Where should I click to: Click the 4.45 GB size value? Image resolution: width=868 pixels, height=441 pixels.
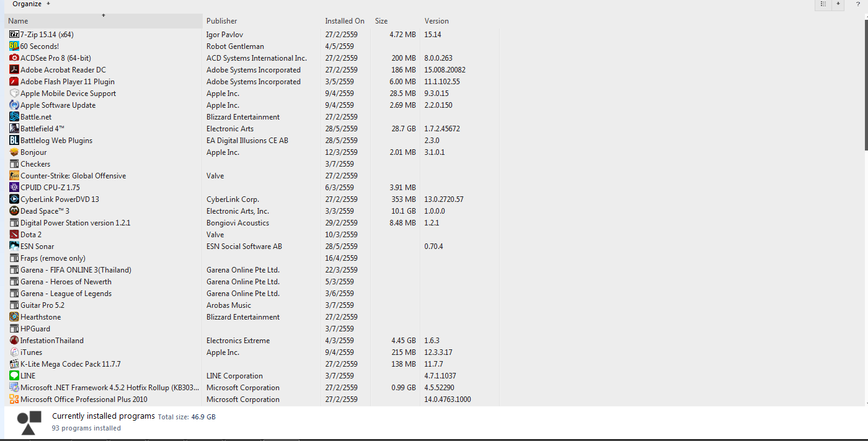click(404, 341)
